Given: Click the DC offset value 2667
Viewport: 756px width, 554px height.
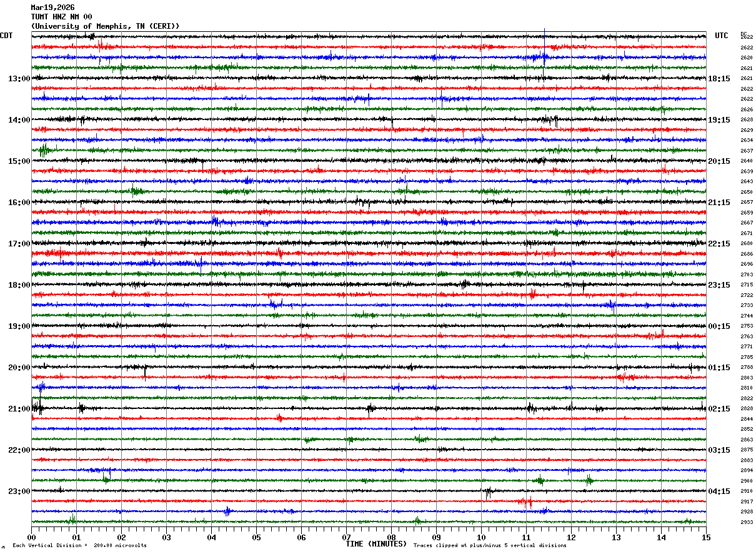Looking at the screenshot, I should tap(747, 223).
